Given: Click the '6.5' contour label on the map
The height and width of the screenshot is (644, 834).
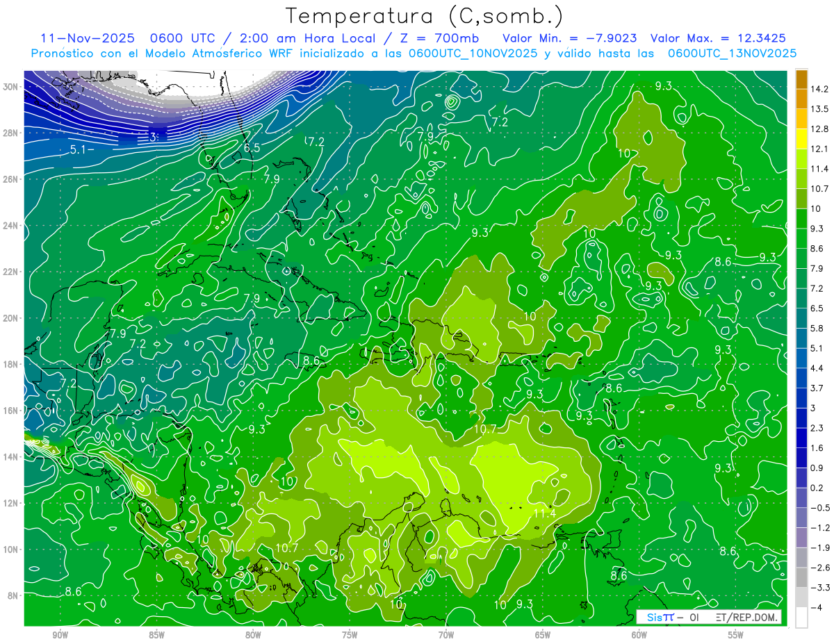Looking at the screenshot, I should (x=252, y=148).
